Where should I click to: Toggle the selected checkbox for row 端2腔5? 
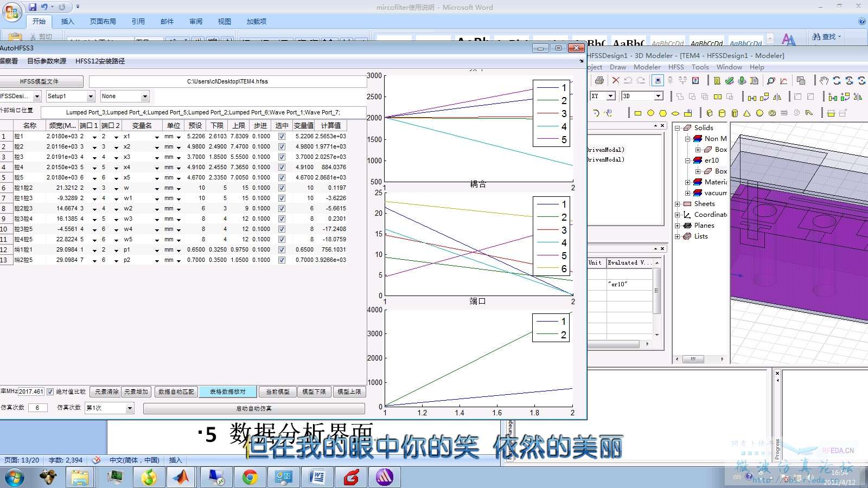click(282, 260)
